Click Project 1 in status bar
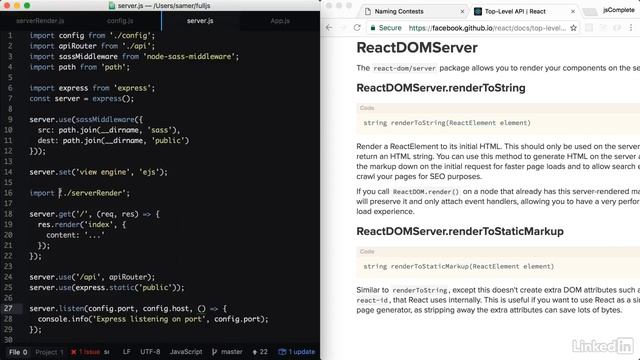Viewport: 640px width, 360px height. click(49, 352)
